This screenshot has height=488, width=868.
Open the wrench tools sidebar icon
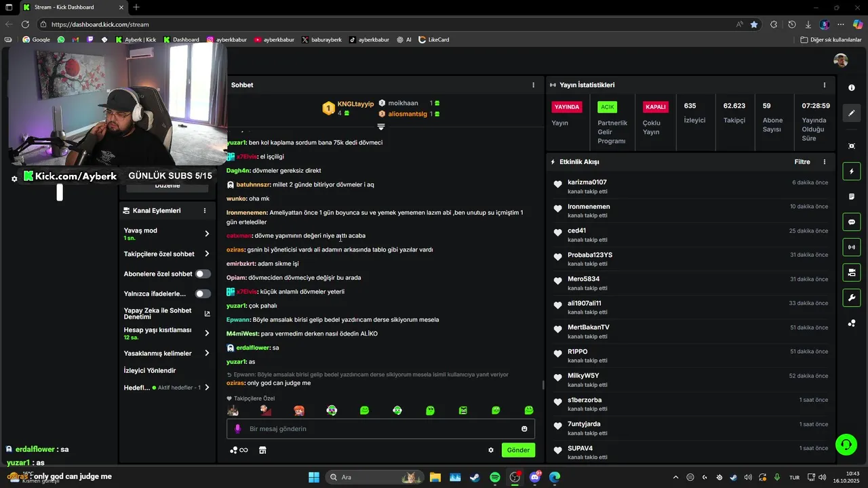pyautogui.click(x=852, y=298)
